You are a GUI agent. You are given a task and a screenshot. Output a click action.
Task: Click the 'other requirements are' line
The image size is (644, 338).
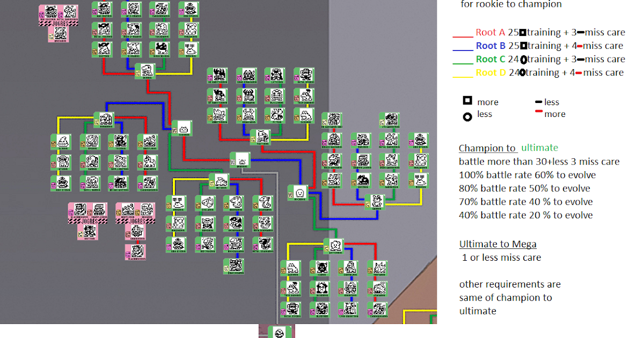pos(510,284)
